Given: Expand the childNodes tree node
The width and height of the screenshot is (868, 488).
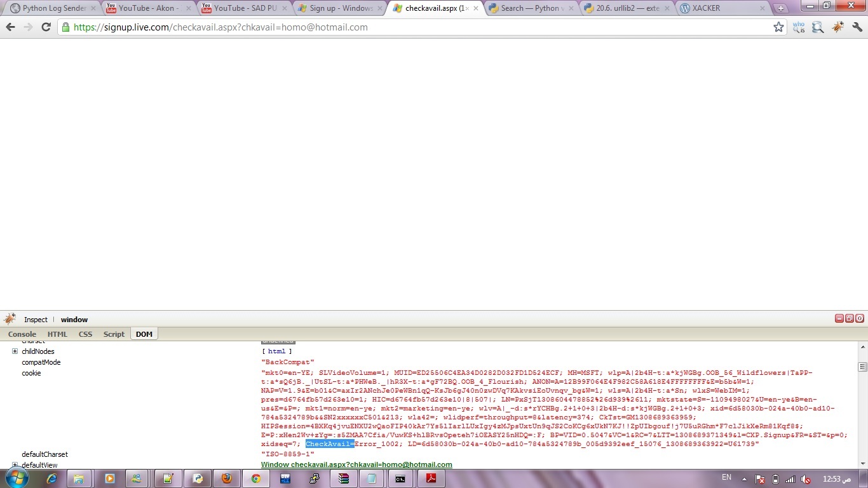Looking at the screenshot, I should point(15,351).
